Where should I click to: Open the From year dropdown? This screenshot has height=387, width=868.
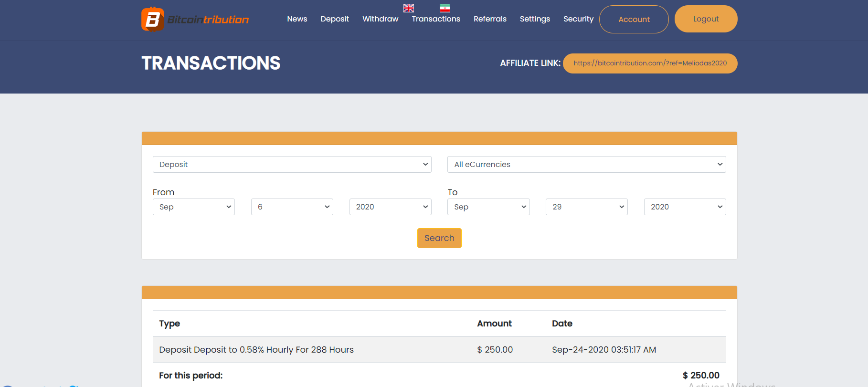391,207
